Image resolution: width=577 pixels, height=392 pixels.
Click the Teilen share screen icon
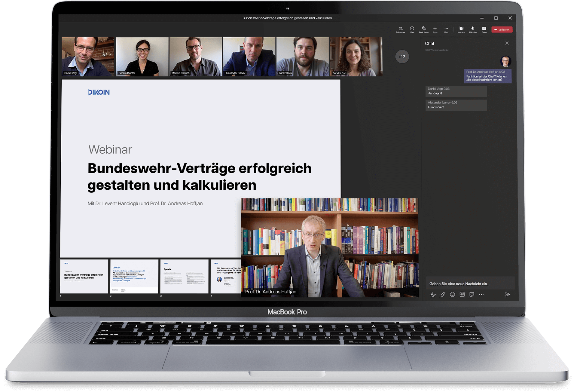(x=484, y=29)
